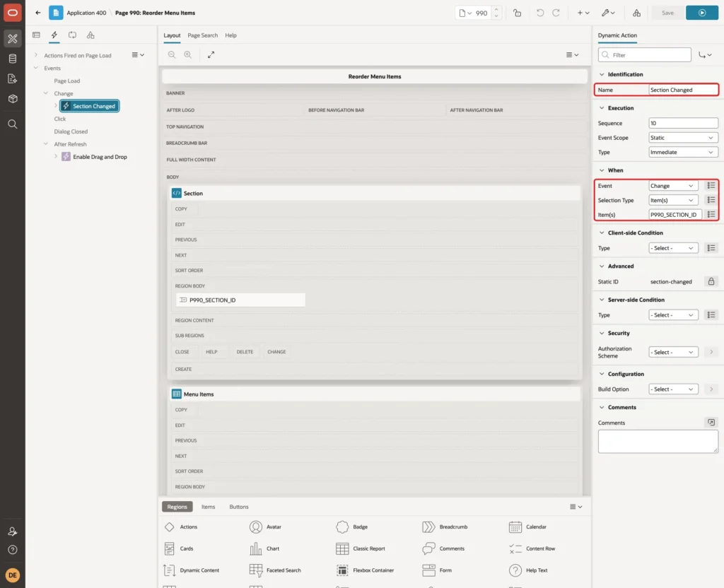Viewport: 724px width, 588px height.
Task: Click the page number stepper arrows
Action: click(496, 13)
